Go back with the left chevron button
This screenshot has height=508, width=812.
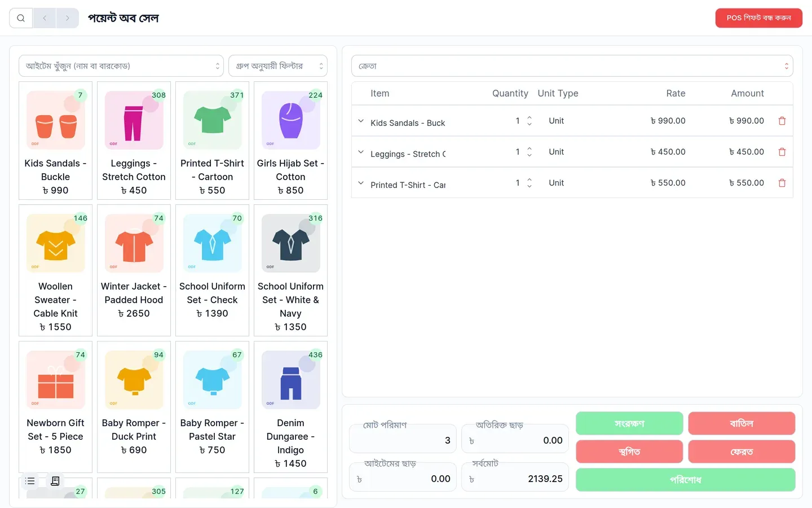[x=45, y=18]
